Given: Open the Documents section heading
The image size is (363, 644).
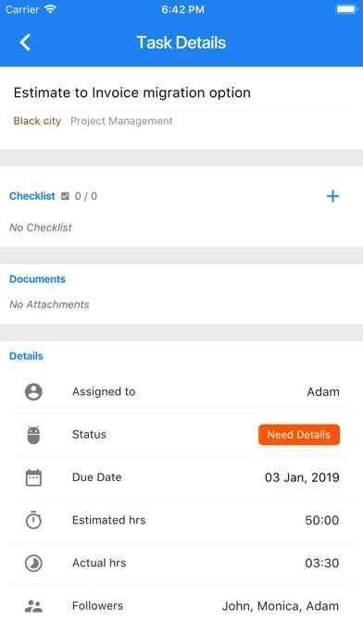Looking at the screenshot, I should [37, 279].
